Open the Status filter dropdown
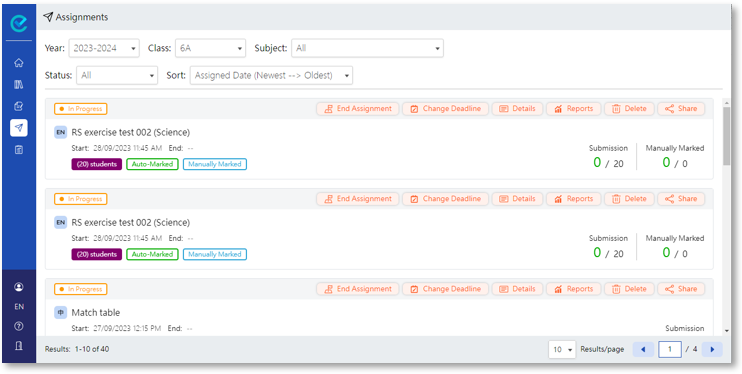The width and height of the screenshot is (742, 374). 117,75
